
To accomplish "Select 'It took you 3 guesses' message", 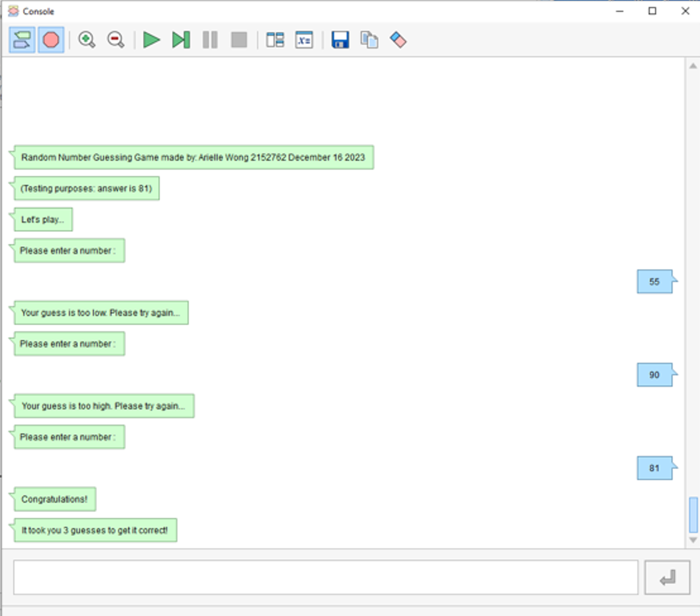I will [x=95, y=530].
